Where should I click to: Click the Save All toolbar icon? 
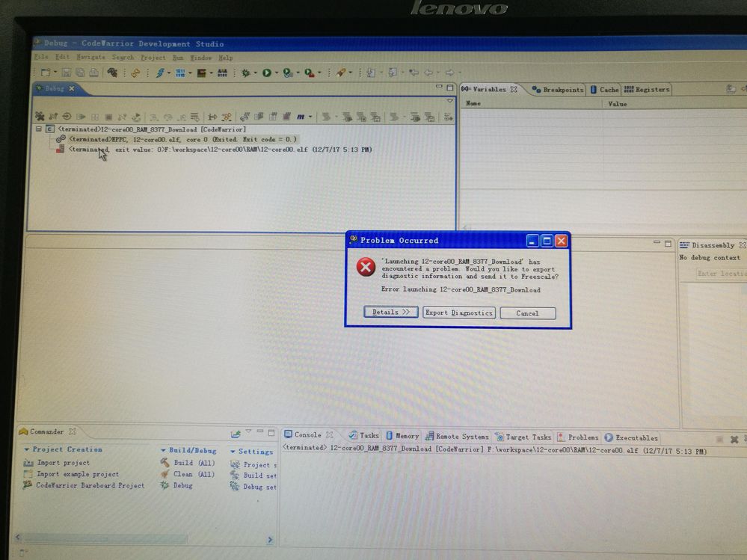[80, 73]
